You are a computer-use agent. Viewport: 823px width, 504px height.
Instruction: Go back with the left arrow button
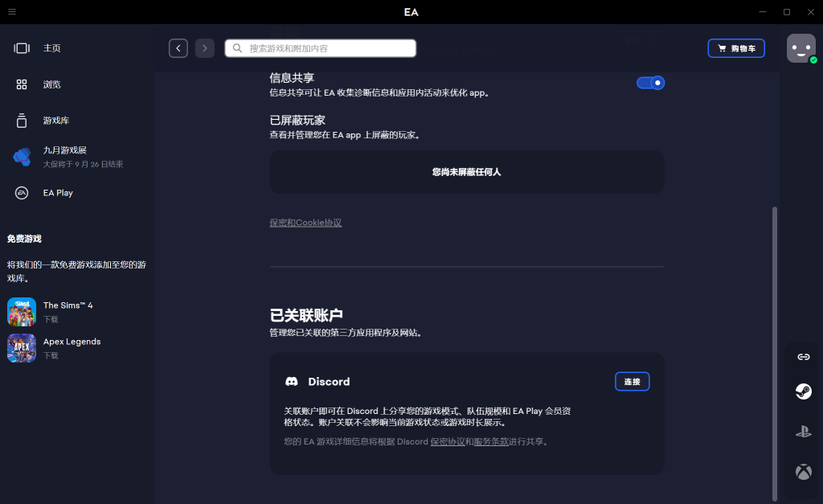pos(178,48)
